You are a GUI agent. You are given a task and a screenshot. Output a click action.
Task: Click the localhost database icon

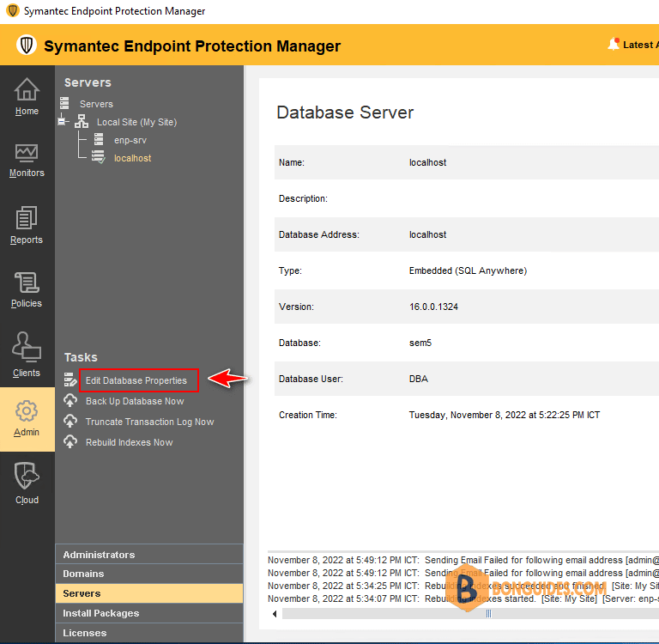99,157
